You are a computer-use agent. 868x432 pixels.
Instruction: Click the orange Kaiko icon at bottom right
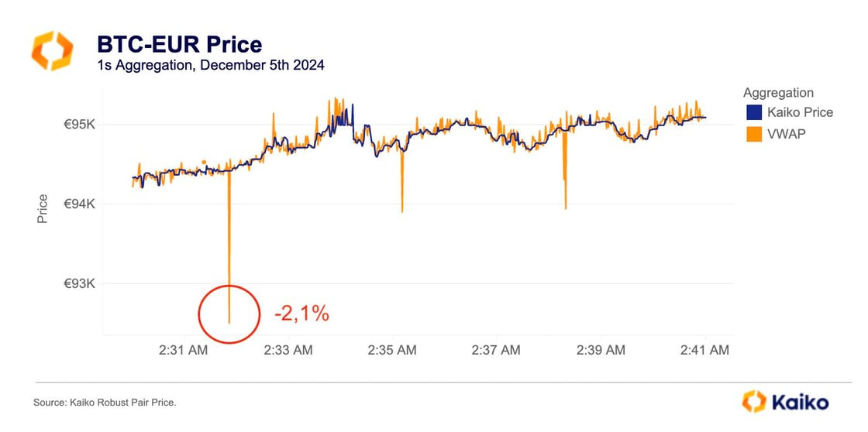(754, 401)
